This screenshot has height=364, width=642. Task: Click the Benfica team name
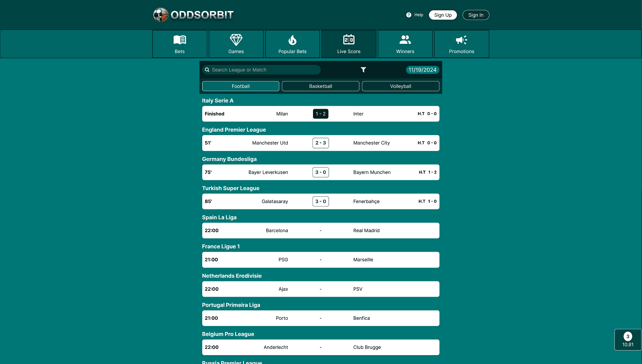361,318
